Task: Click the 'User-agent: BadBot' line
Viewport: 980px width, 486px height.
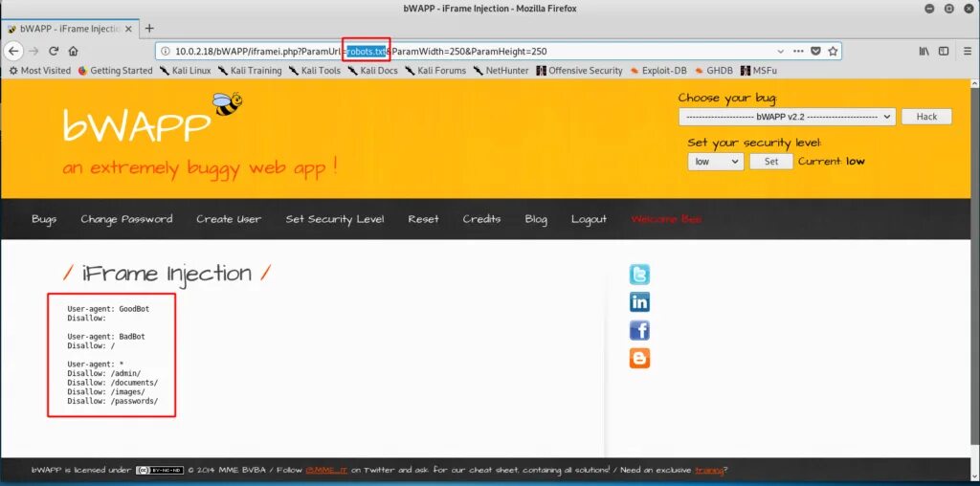Action: click(105, 336)
